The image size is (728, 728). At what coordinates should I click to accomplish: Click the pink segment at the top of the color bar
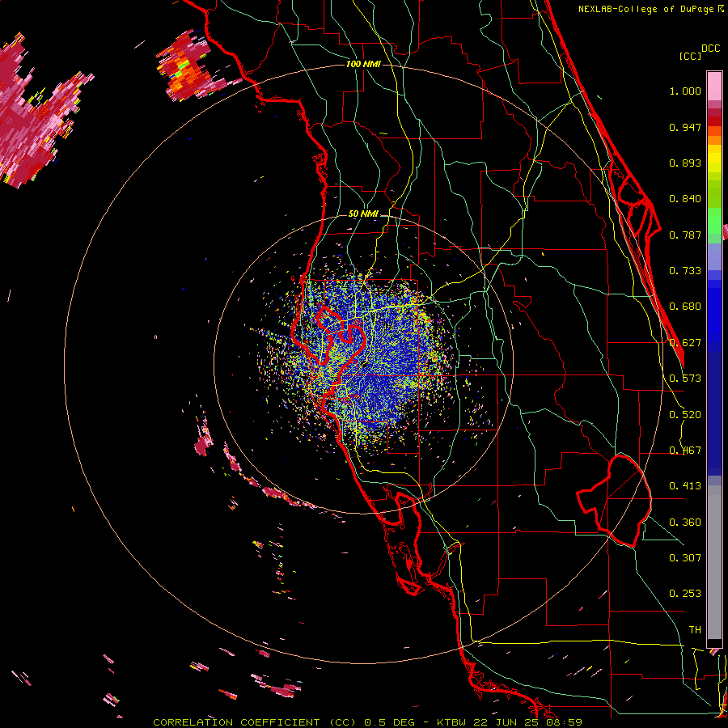714,86
